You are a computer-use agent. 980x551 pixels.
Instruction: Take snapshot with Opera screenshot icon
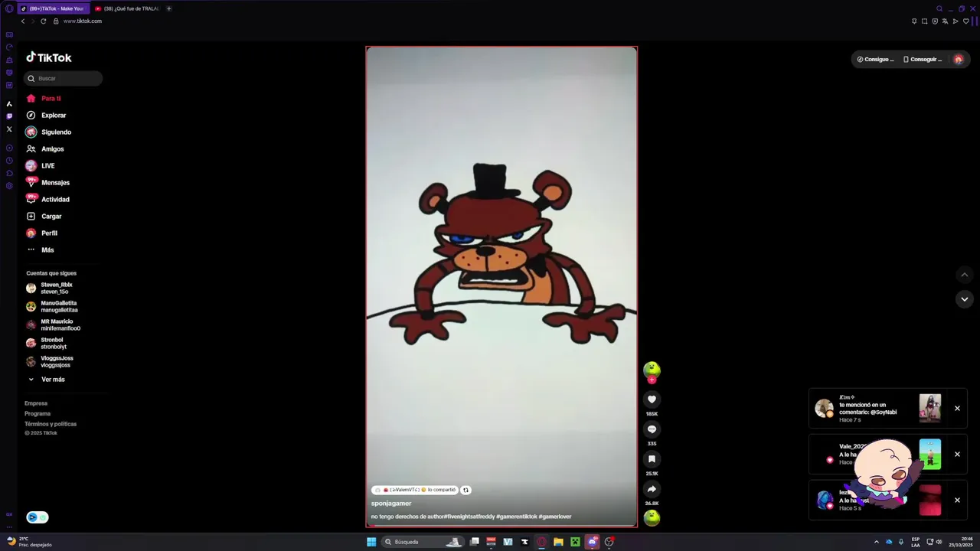[x=925, y=21]
